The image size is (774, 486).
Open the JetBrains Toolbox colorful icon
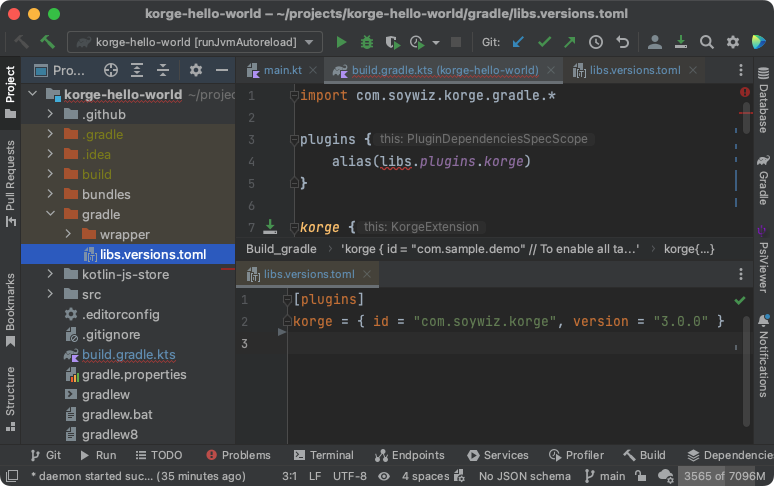(758, 42)
